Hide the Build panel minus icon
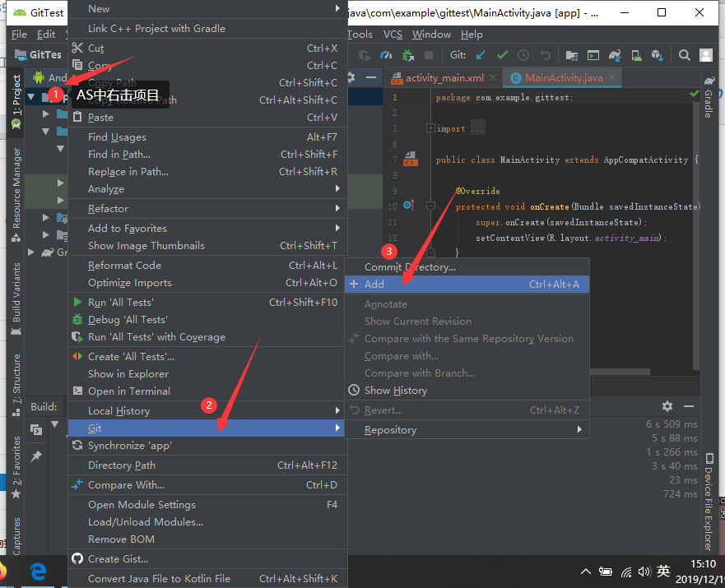 point(689,406)
